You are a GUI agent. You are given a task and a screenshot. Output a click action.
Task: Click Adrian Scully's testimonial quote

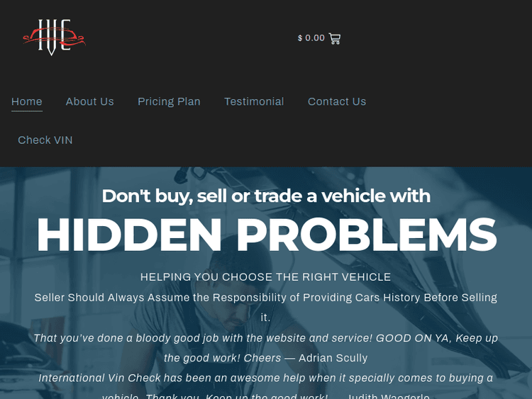coord(266,348)
